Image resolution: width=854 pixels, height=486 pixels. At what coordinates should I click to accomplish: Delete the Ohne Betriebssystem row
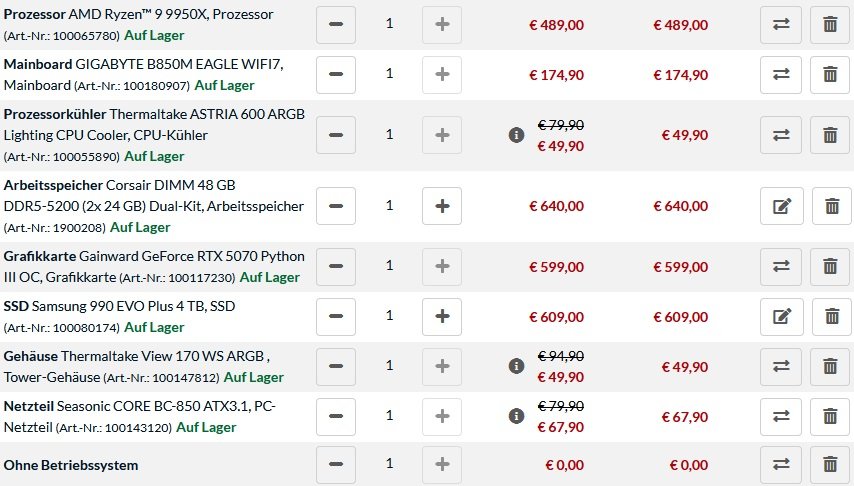[x=830, y=465]
